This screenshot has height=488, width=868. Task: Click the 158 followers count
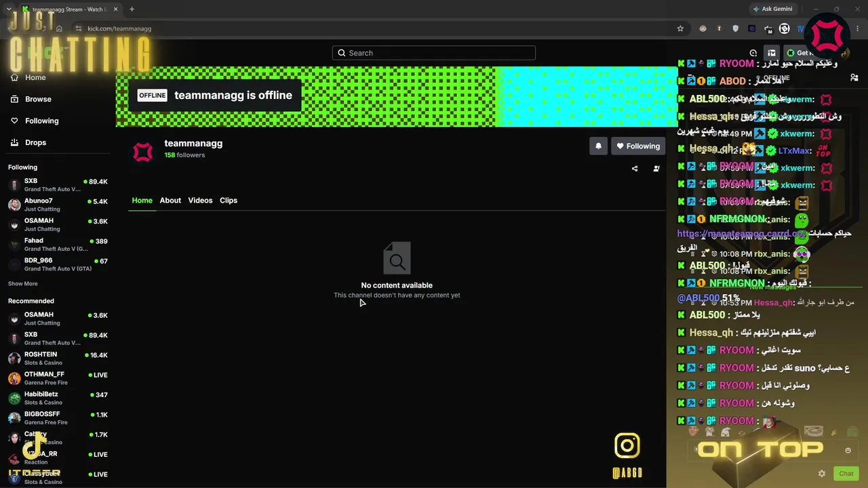[184, 155]
